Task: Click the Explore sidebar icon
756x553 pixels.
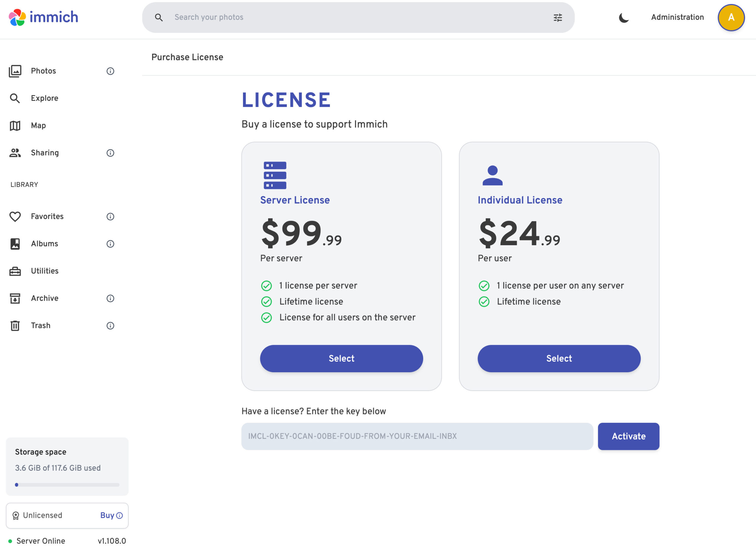Action: pos(15,98)
